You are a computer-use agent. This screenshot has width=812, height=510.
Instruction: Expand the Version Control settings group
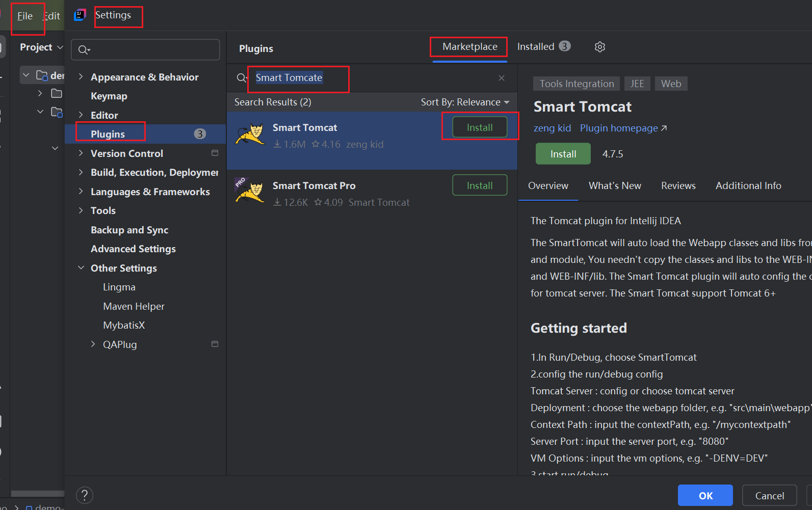point(81,153)
